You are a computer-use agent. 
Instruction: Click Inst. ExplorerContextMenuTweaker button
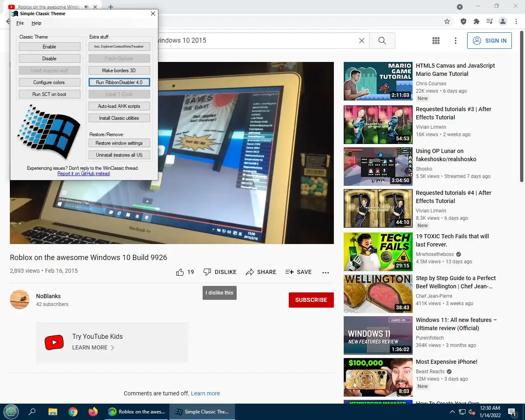click(x=119, y=47)
